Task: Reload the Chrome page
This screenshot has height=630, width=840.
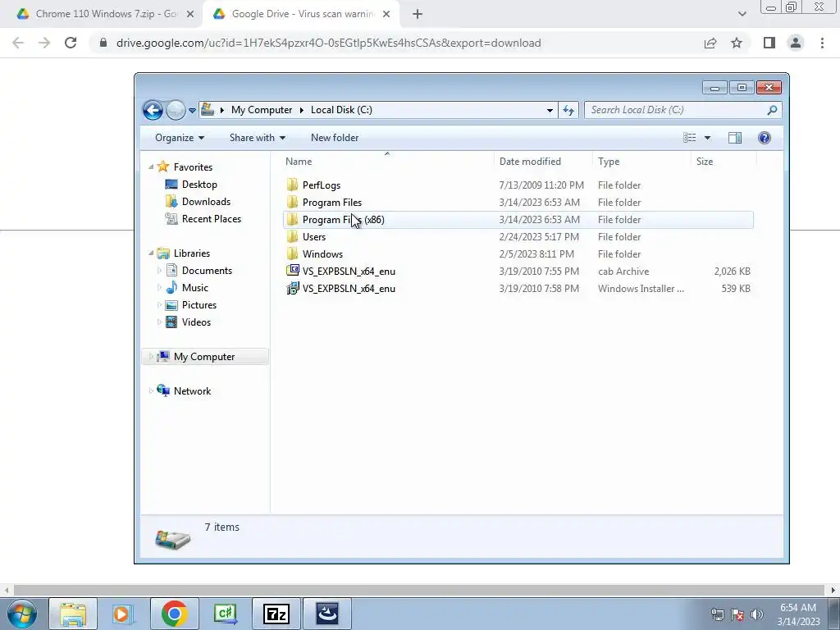Action: (x=71, y=43)
